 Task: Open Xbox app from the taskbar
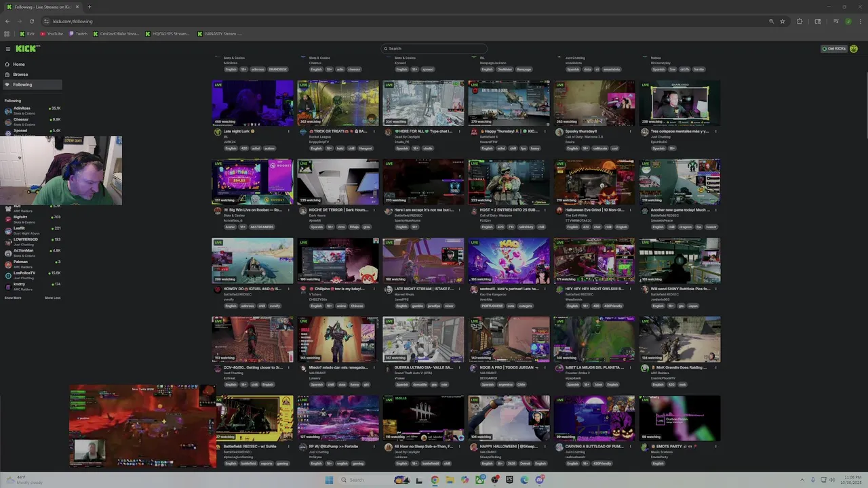coord(480,480)
